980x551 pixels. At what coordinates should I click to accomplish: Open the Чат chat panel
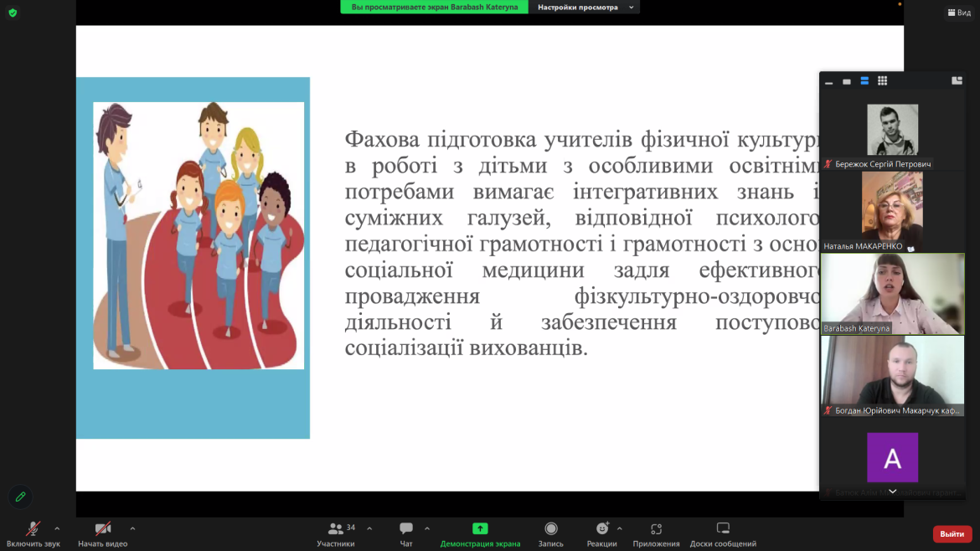pos(406,533)
